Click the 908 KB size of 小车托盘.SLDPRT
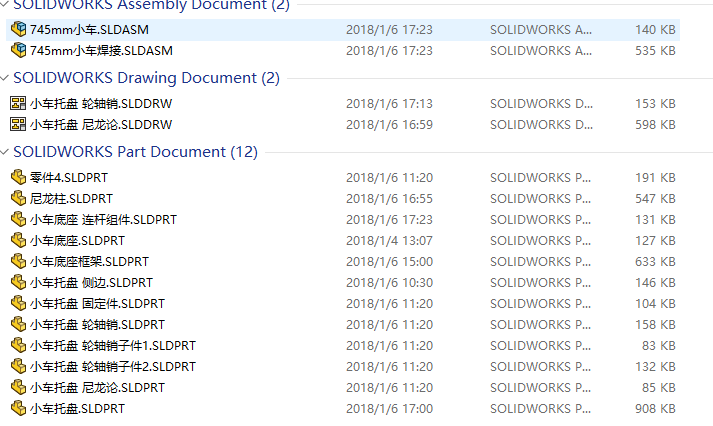 click(x=655, y=408)
